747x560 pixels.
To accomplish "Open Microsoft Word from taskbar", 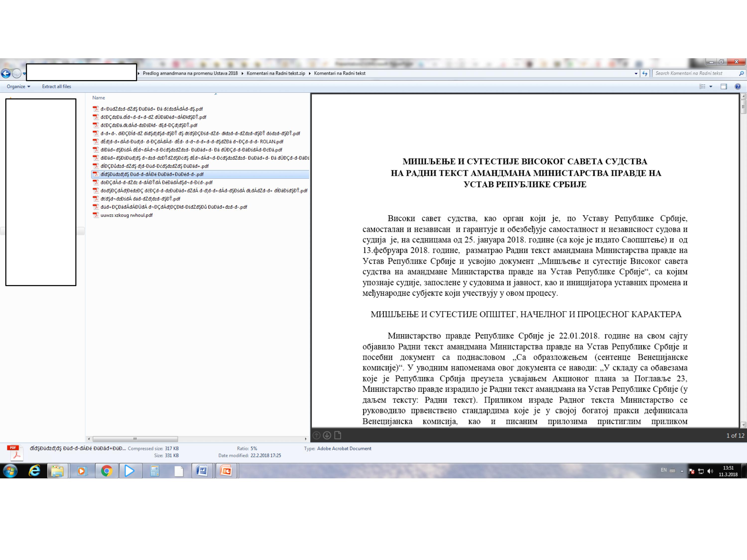I will (202, 471).
